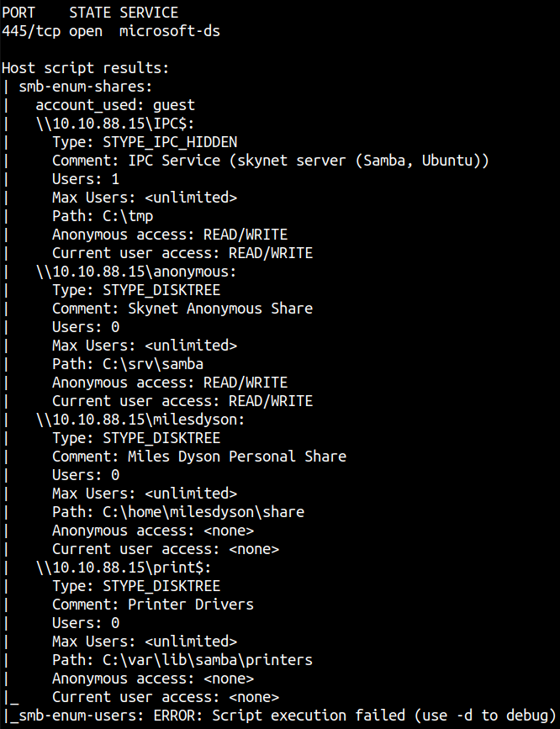Click the 'Users: 1' line
Viewport: 560px width, 729px height.
pyautogui.click(x=85, y=179)
